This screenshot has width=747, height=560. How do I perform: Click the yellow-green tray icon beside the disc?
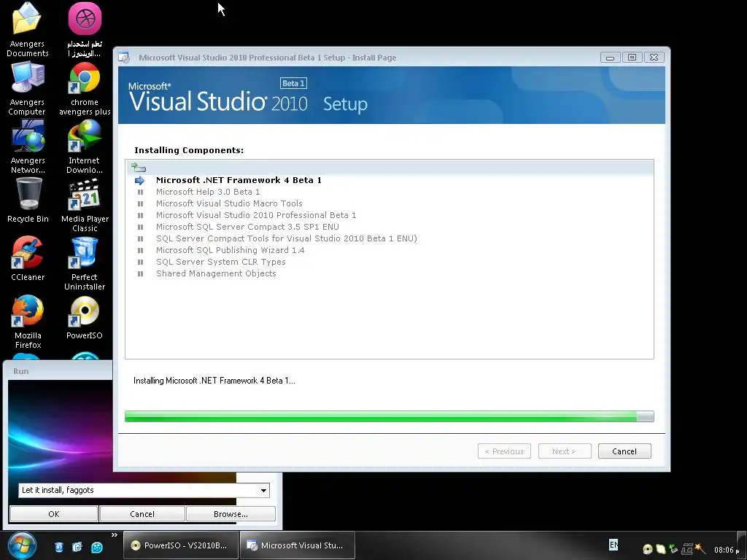tap(660, 549)
